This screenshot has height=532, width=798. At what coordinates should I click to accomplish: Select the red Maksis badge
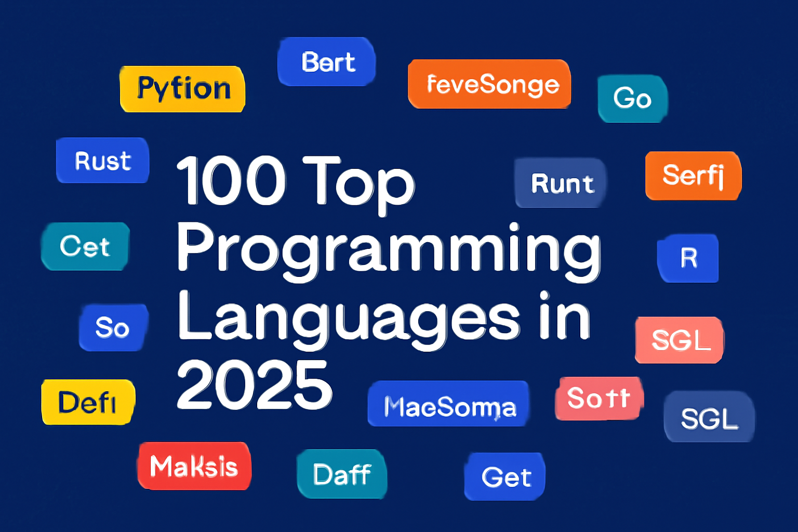click(194, 467)
